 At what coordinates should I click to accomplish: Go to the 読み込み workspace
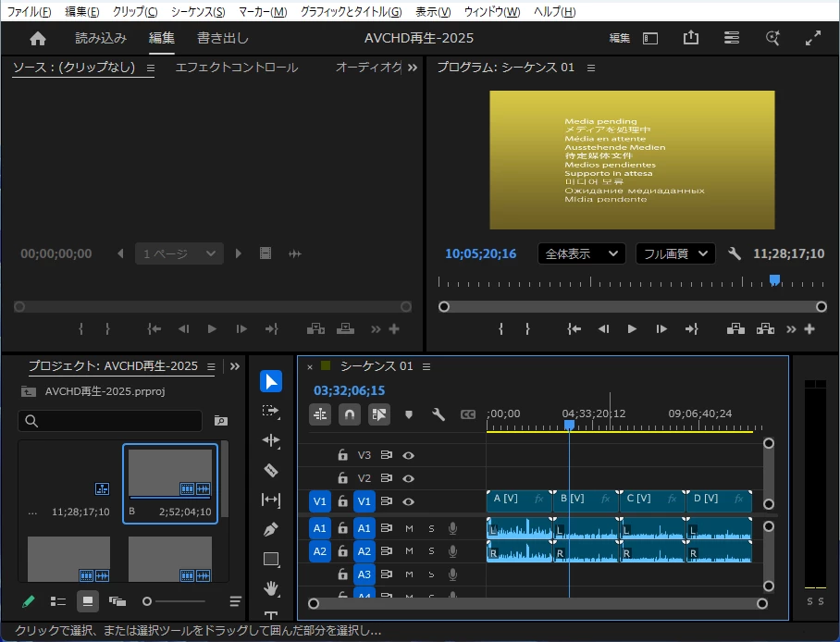click(x=101, y=38)
